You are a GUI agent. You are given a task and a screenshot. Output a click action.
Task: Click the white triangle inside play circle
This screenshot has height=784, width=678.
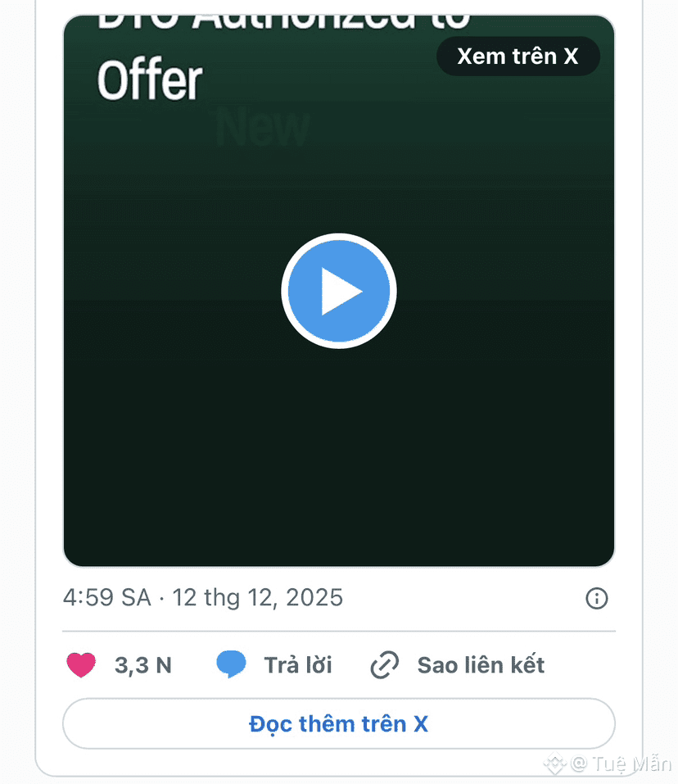click(341, 292)
